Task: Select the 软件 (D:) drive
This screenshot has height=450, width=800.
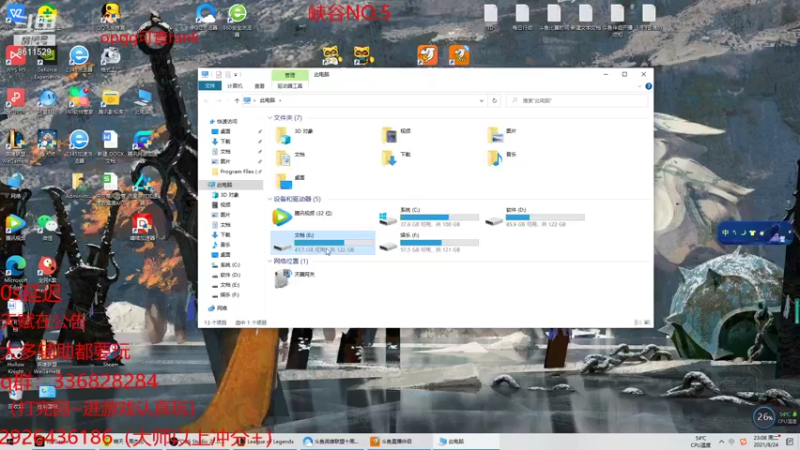Action: [x=535, y=217]
